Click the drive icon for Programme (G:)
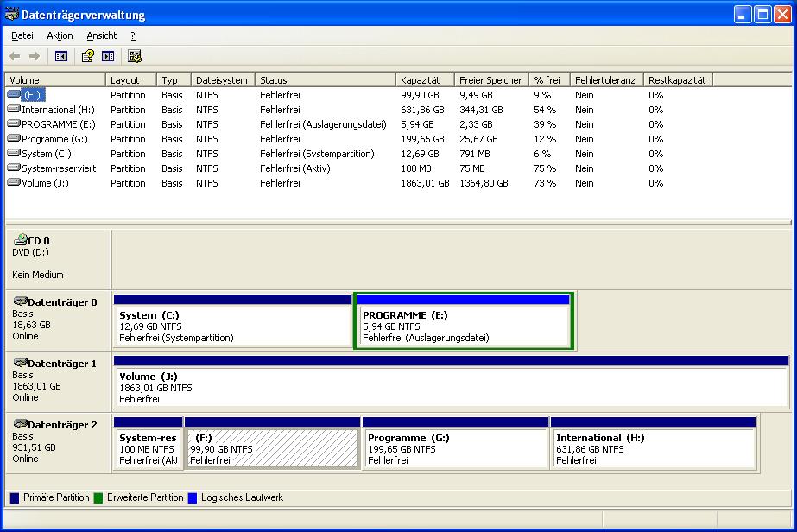This screenshot has height=532, width=797. (x=14, y=138)
